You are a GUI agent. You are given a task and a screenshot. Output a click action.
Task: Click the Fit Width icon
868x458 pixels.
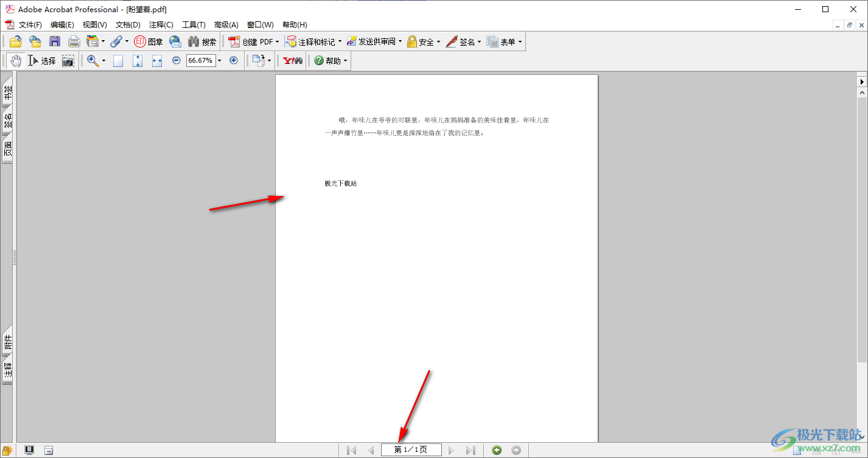[157, 61]
